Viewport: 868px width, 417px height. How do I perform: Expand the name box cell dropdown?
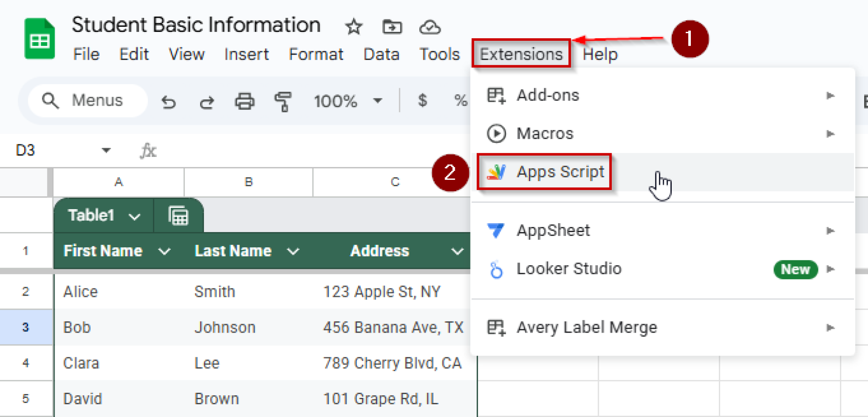click(x=106, y=150)
